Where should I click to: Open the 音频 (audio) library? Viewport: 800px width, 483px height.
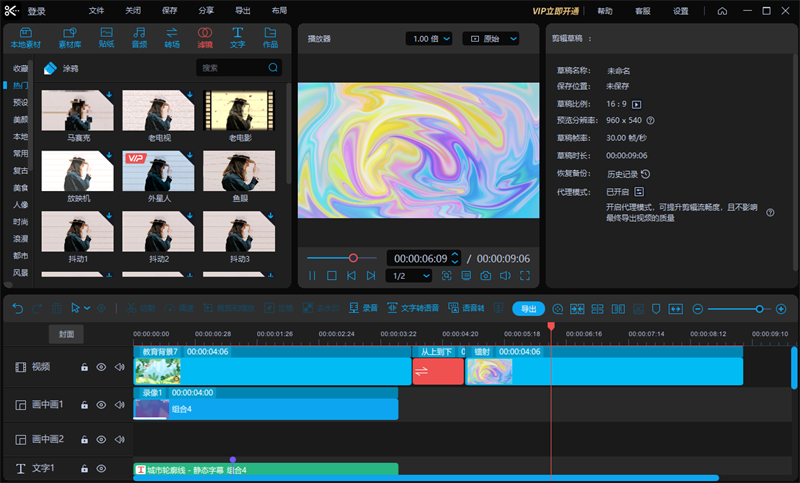pos(139,38)
